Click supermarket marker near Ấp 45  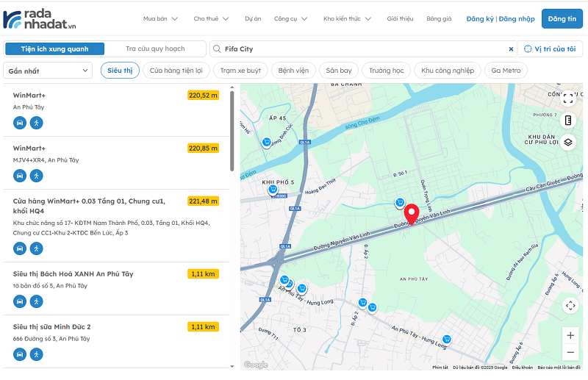[x=266, y=143]
